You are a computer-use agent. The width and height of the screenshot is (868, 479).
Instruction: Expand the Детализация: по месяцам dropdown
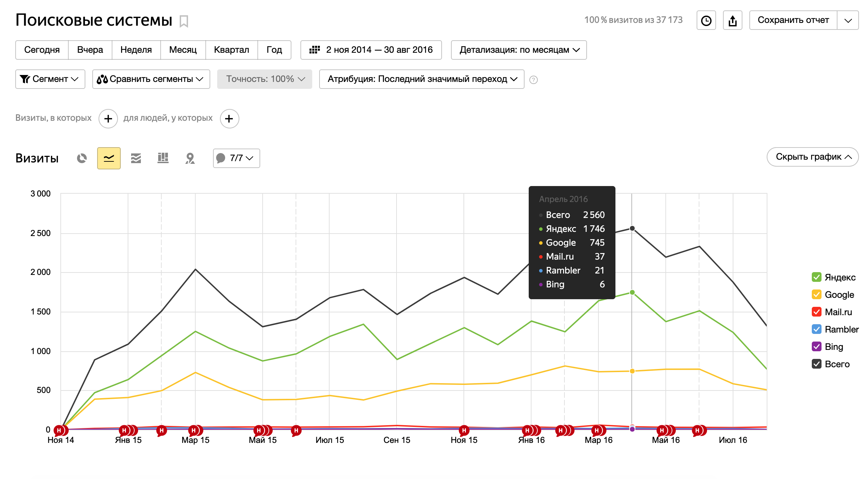(519, 50)
